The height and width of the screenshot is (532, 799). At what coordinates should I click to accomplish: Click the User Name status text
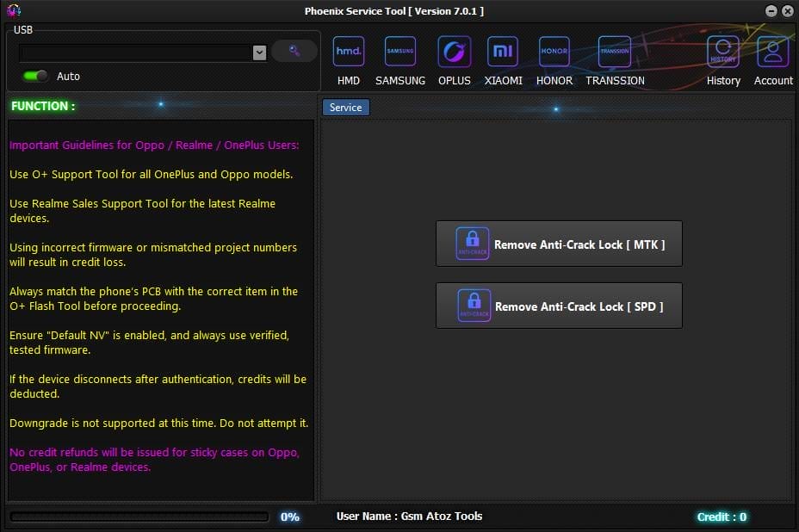pos(408,517)
